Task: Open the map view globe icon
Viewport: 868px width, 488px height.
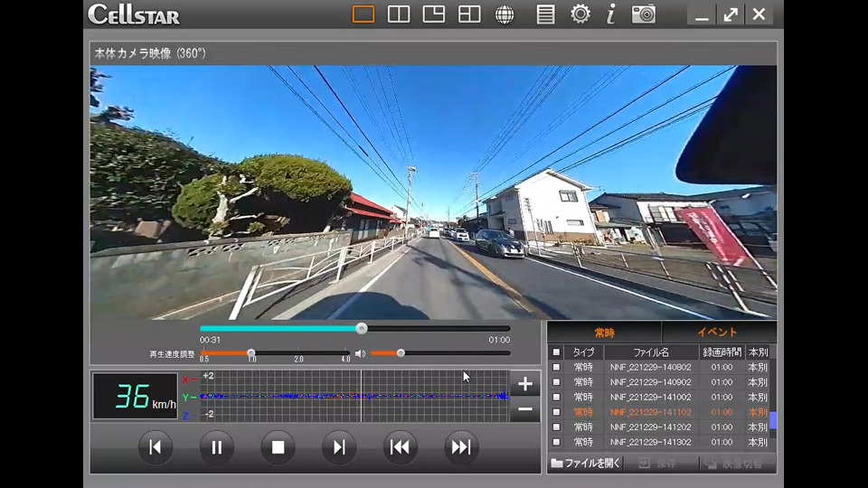Action: (505, 14)
